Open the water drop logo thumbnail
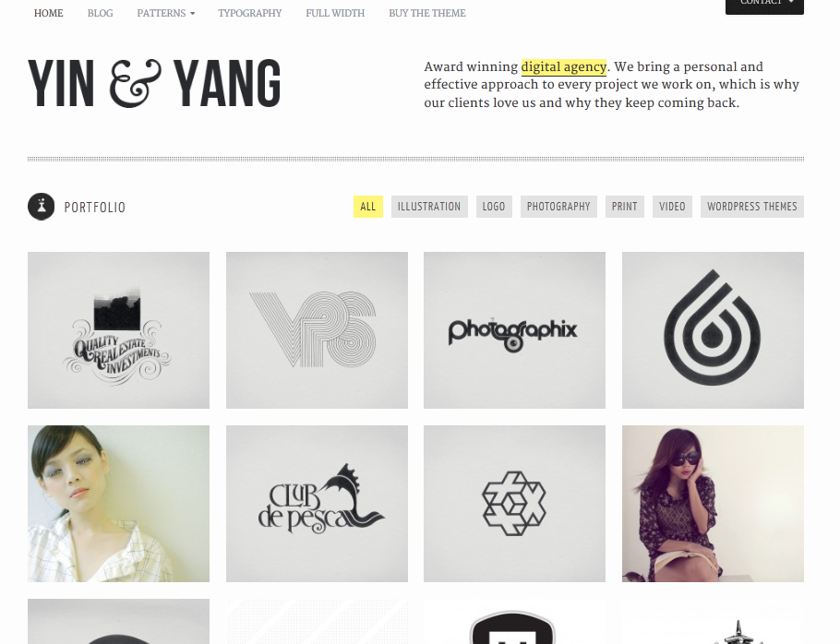840x644 pixels. tap(713, 330)
